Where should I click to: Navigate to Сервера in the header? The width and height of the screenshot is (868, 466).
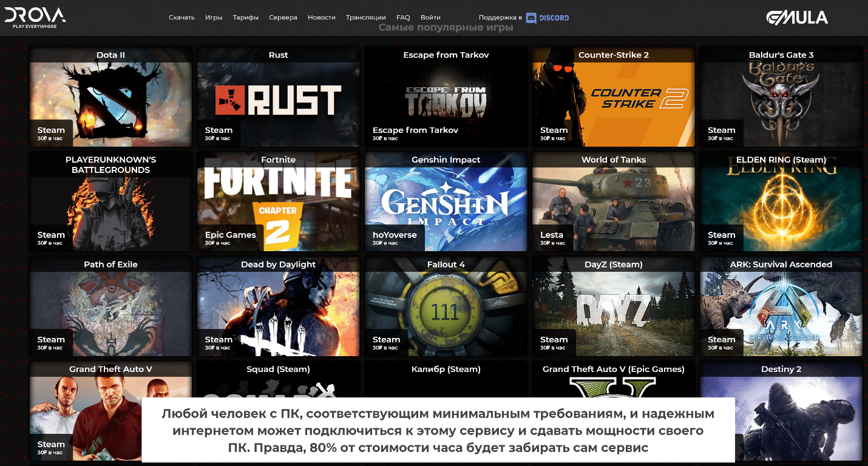(x=283, y=18)
